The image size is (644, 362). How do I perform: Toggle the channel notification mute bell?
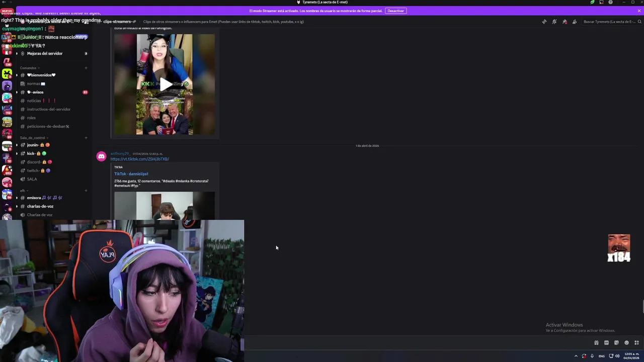(554, 22)
